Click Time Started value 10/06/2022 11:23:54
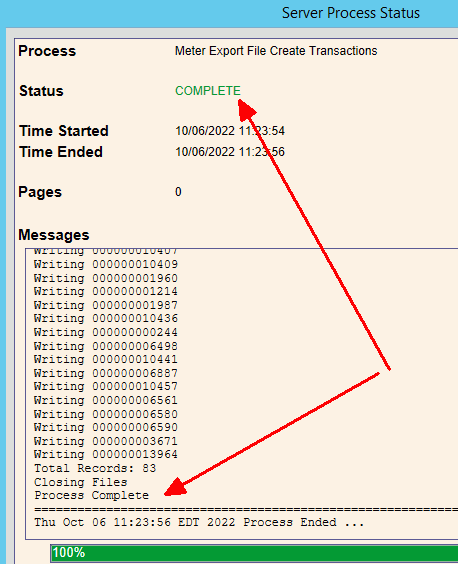The width and height of the screenshot is (458, 564). point(230,131)
